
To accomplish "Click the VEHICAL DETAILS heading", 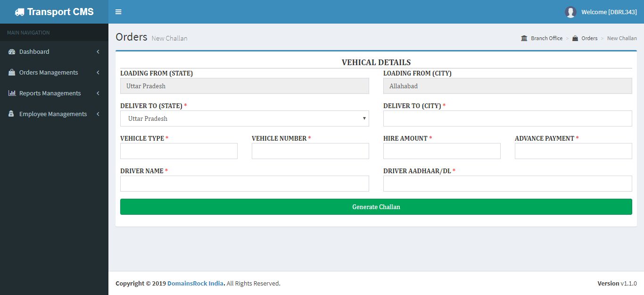I will point(376,62).
